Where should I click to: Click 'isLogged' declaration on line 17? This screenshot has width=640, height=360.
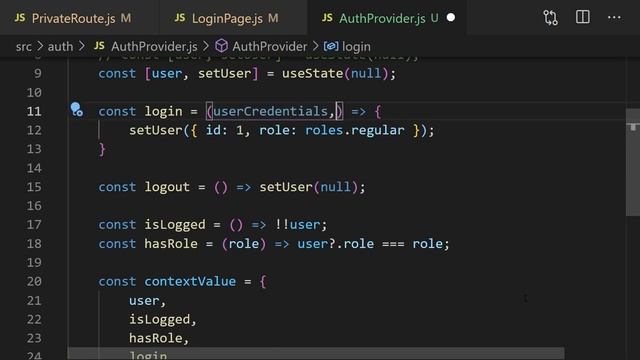click(175, 224)
